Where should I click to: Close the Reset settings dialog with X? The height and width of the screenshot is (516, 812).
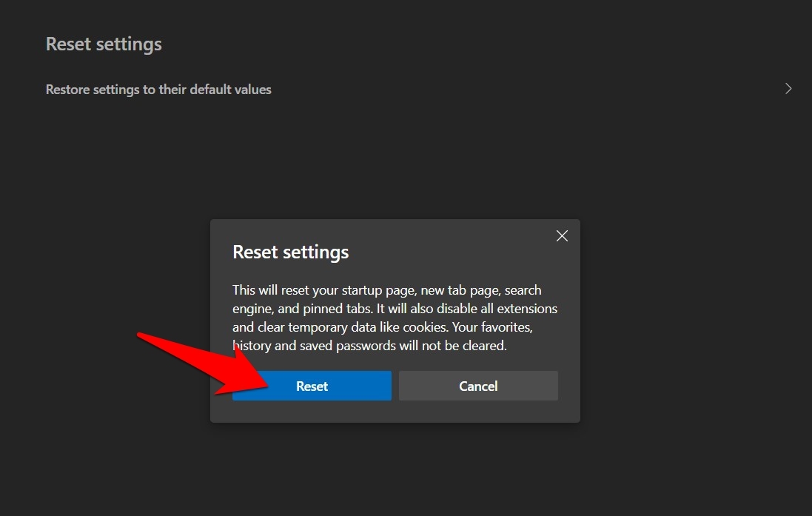562,236
